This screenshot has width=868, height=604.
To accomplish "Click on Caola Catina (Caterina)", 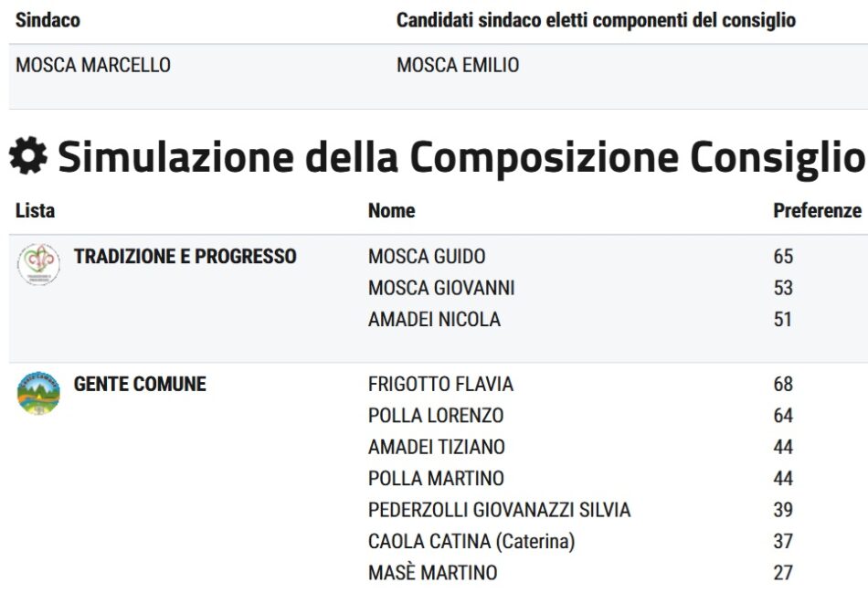I will 471,542.
